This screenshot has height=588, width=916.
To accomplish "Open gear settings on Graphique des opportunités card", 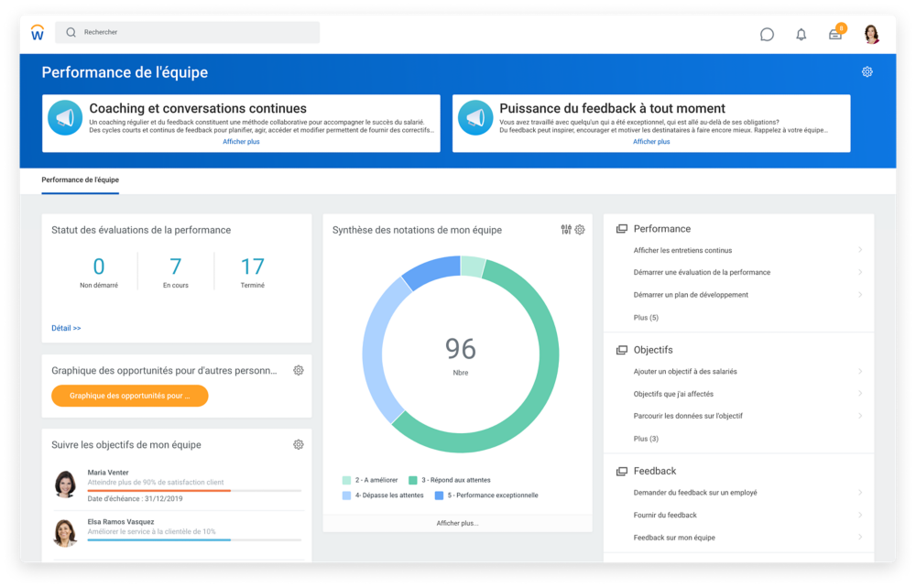I will click(298, 370).
